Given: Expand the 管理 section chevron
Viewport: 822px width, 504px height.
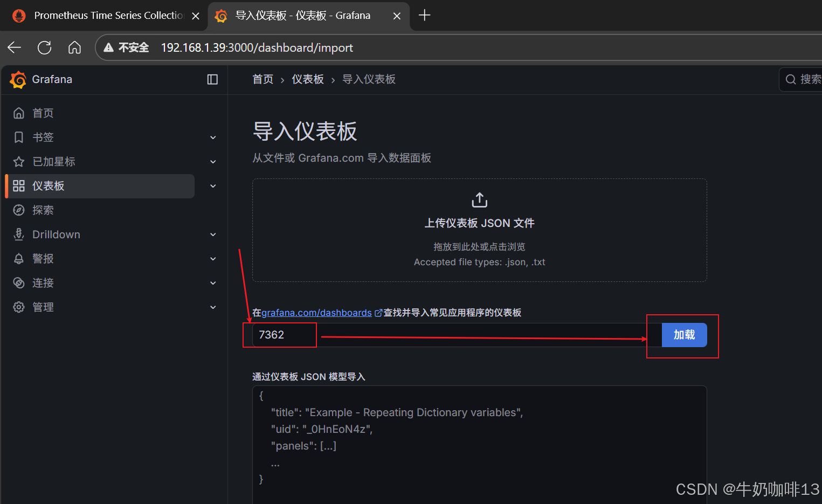Looking at the screenshot, I should click(x=213, y=307).
